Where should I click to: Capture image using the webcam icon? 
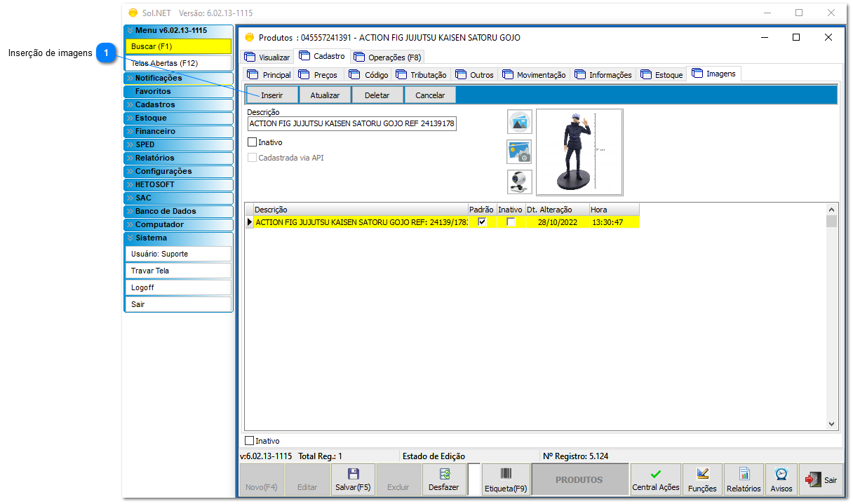click(x=519, y=182)
